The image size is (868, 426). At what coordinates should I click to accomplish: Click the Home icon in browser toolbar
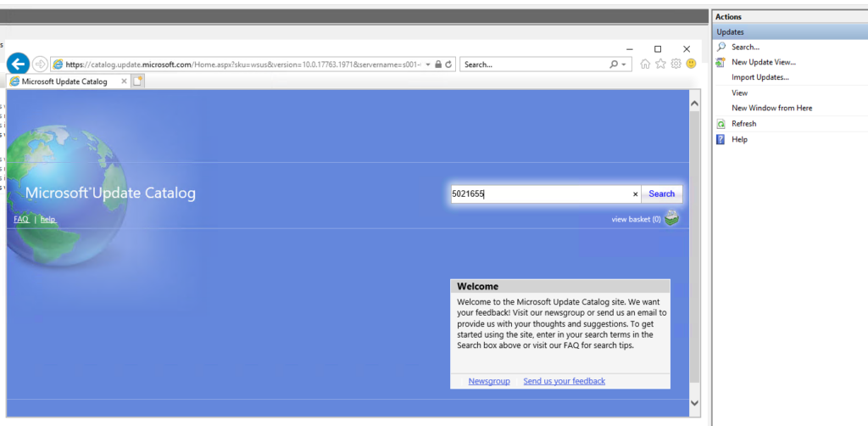[645, 64]
